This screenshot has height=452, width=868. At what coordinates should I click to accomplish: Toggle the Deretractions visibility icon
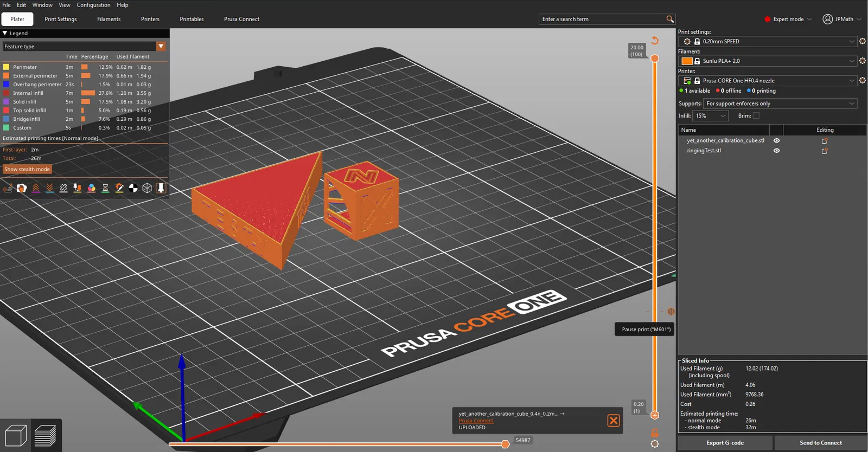pyautogui.click(x=49, y=188)
